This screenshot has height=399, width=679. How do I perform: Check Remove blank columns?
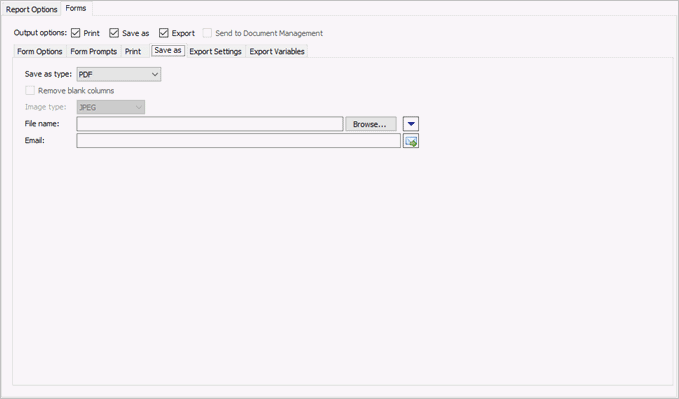point(30,91)
